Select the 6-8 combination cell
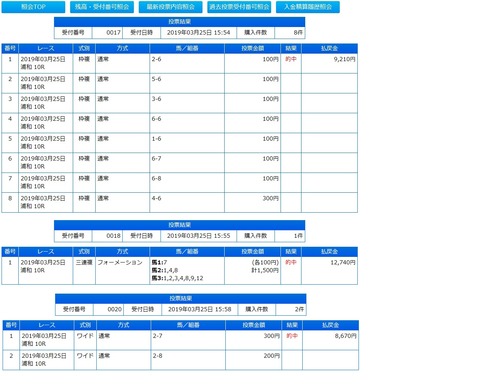The width and height of the screenshot is (480, 384). click(x=187, y=183)
